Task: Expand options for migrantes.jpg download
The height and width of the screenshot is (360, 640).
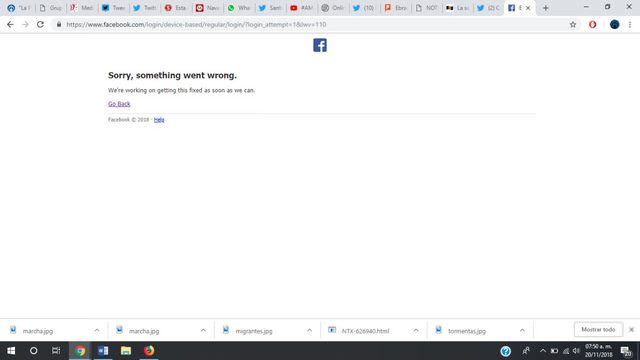Action: pyautogui.click(x=309, y=330)
